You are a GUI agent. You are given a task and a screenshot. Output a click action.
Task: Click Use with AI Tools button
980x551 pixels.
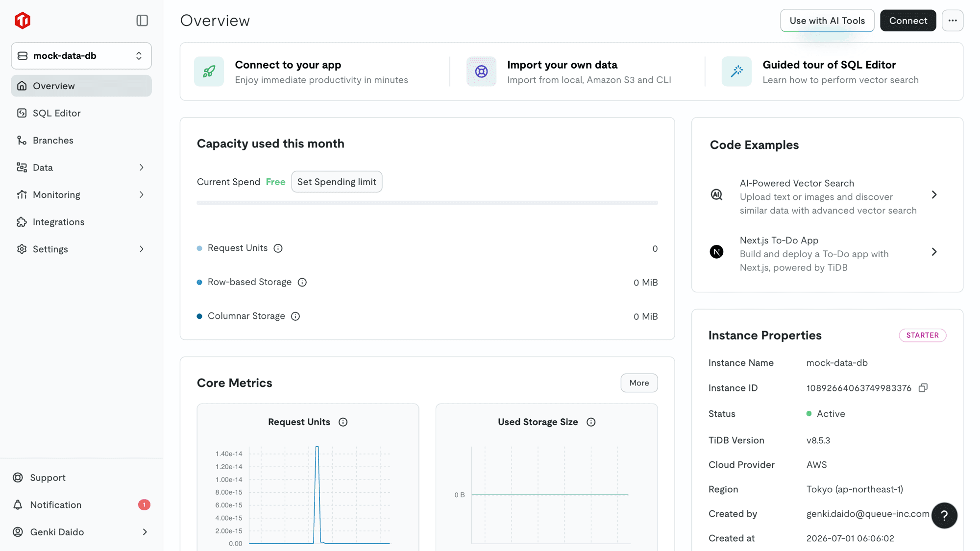827,21
